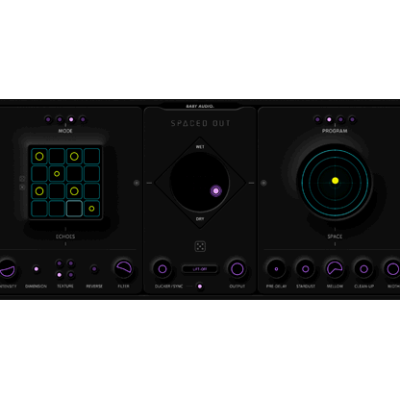The height and width of the screenshot is (400, 400).
Task: Select the upper-right Texture dot
Action: (x=71, y=264)
